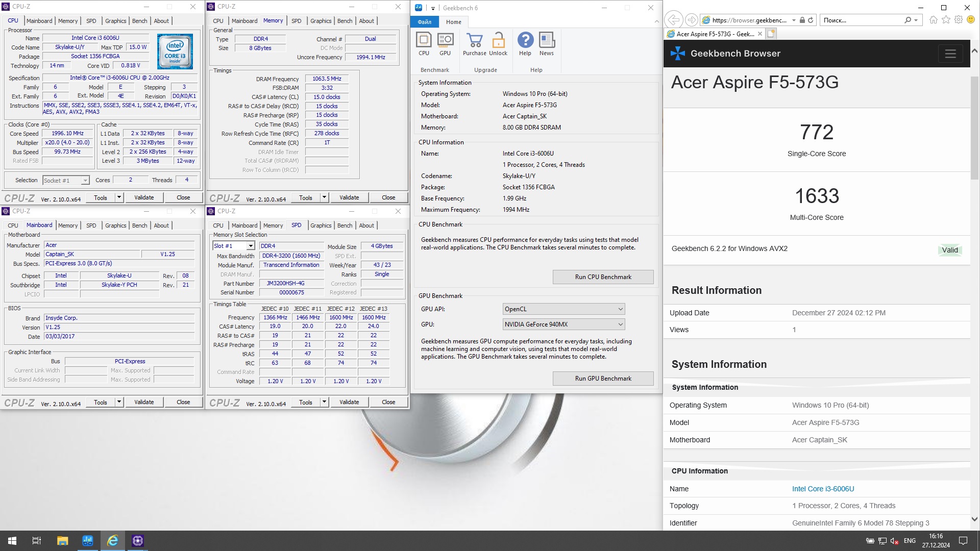This screenshot has width=980, height=551.
Task: Click the browser home icon
Action: click(x=934, y=20)
